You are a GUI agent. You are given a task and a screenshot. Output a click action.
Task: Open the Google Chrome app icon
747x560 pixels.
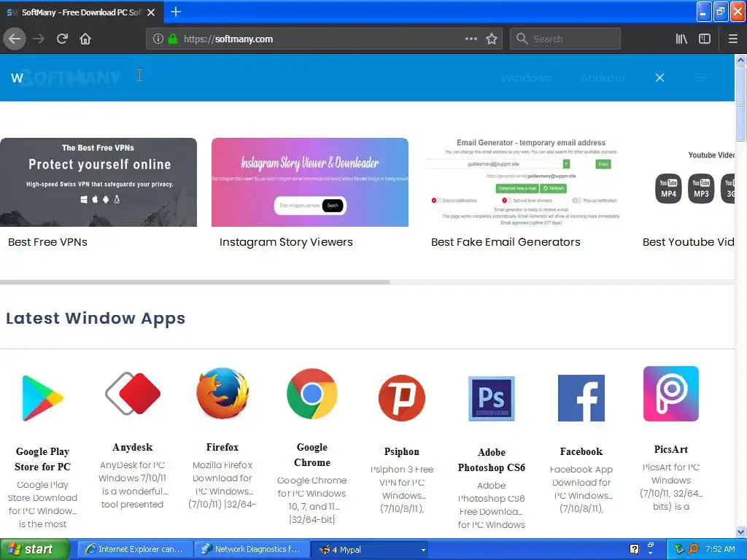pyautogui.click(x=312, y=394)
